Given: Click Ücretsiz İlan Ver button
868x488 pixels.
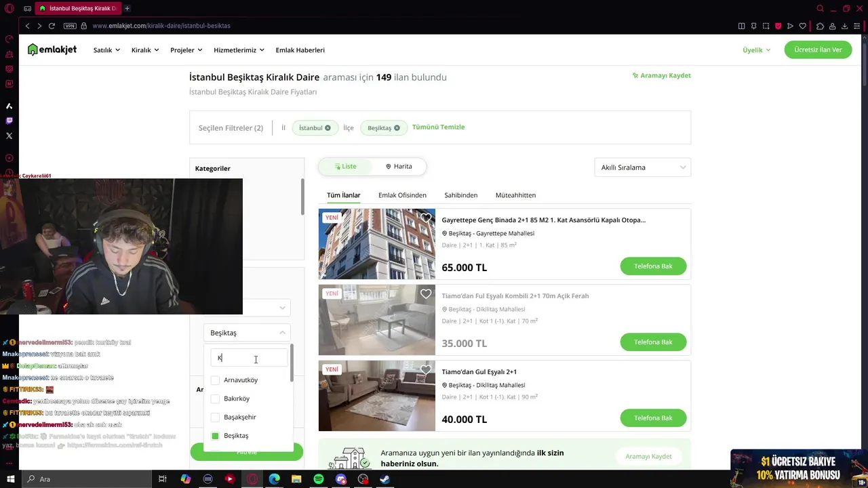Looking at the screenshot, I should coord(818,50).
